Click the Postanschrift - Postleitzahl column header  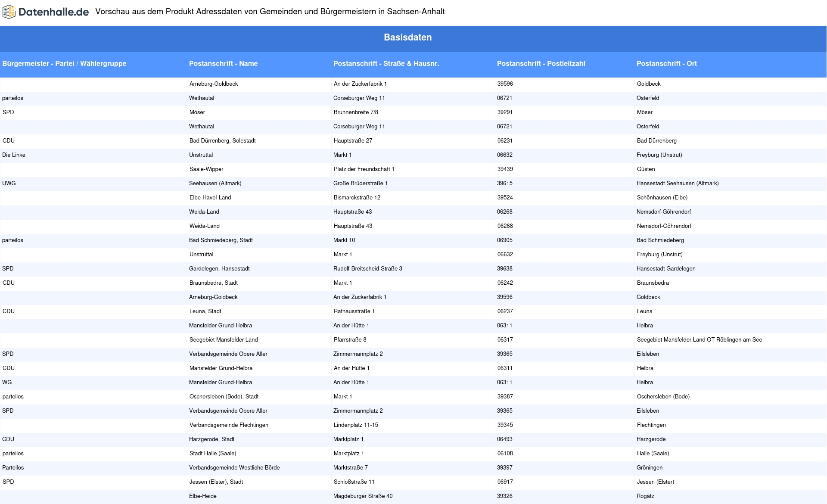coord(541,63)
